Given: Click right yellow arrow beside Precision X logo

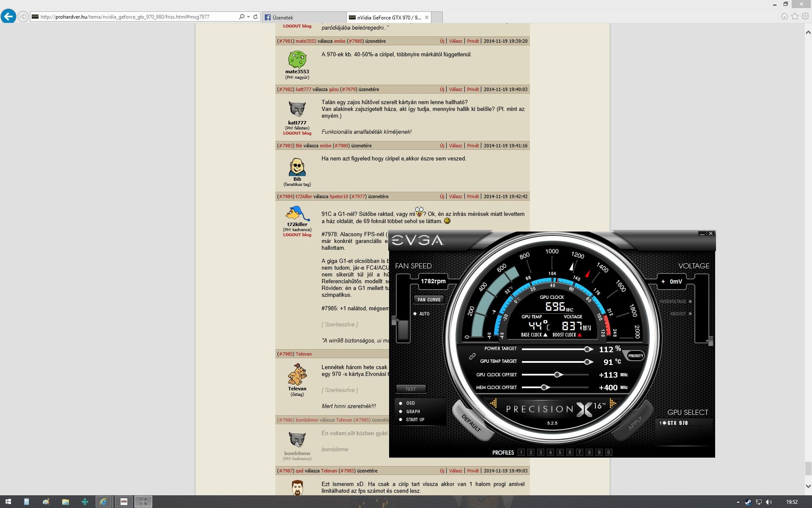Looking at the screenshot, I should tap(612, 403).
